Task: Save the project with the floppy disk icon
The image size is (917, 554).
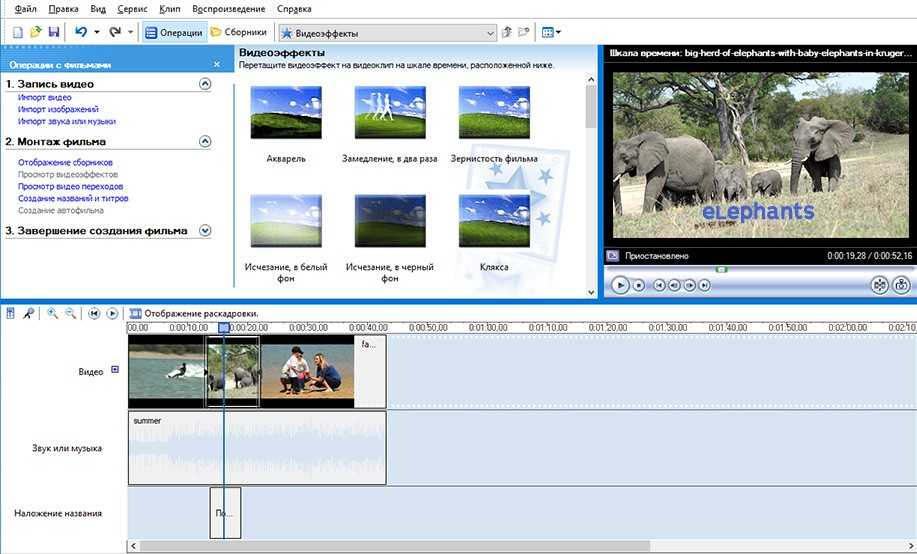Action: (x=53, y=32)
